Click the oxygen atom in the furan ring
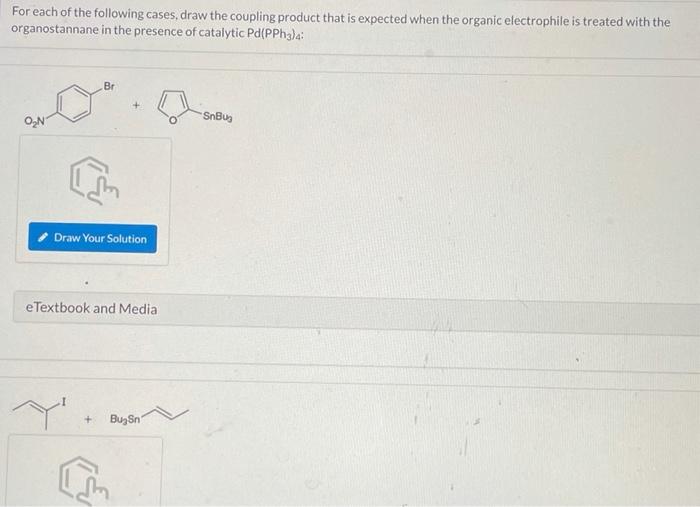The image size is (700, 507). [x=172, y=120]
